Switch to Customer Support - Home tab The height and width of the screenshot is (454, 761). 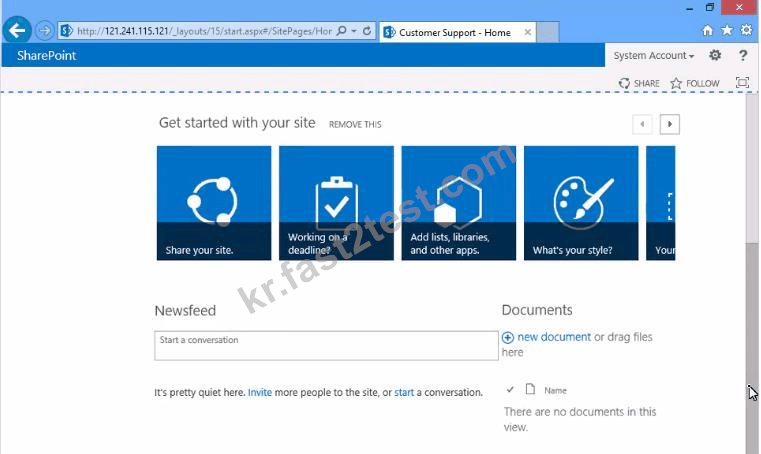[x=455, y=33]
